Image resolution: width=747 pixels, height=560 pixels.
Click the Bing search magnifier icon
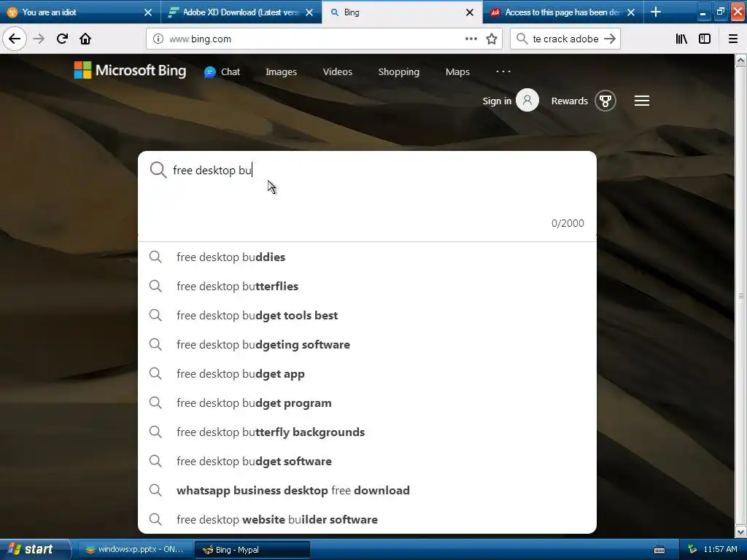tap(158, 170)
